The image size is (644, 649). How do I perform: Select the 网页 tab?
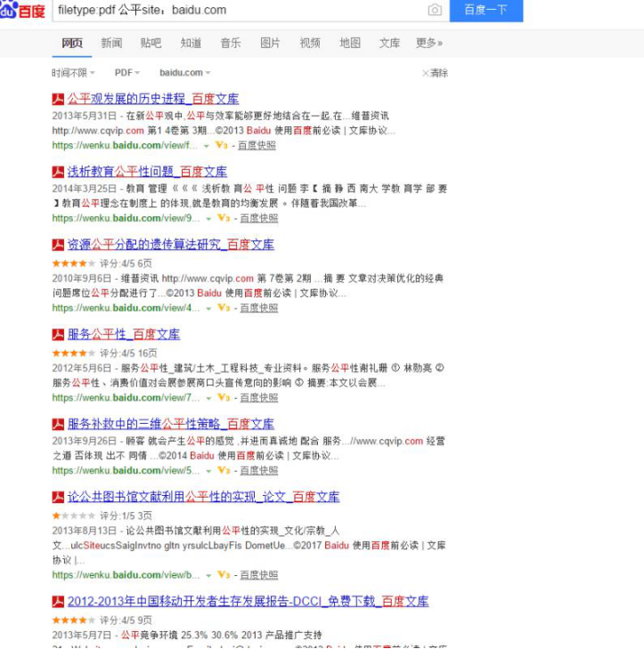point(72,43)
